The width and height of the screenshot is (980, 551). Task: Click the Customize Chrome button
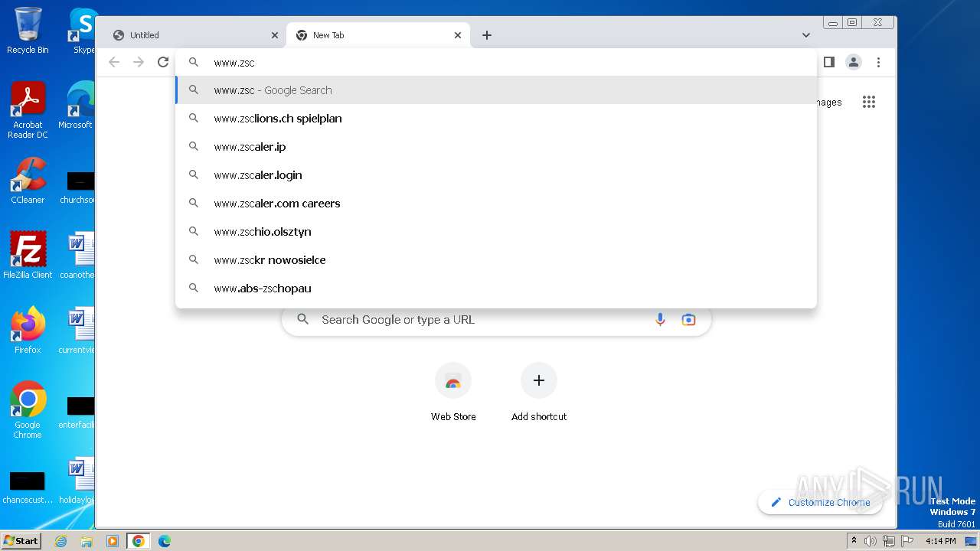(820, 502)
